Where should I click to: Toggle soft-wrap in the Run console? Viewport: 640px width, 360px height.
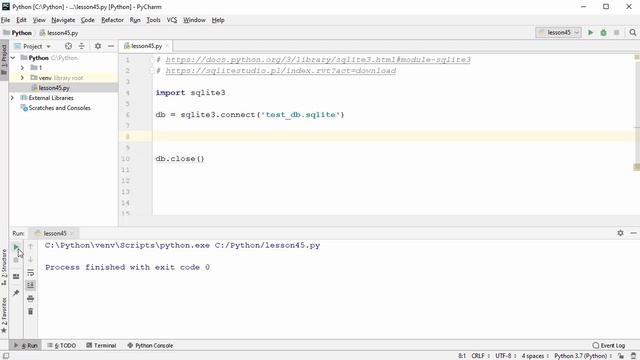(x=30, y=273)
